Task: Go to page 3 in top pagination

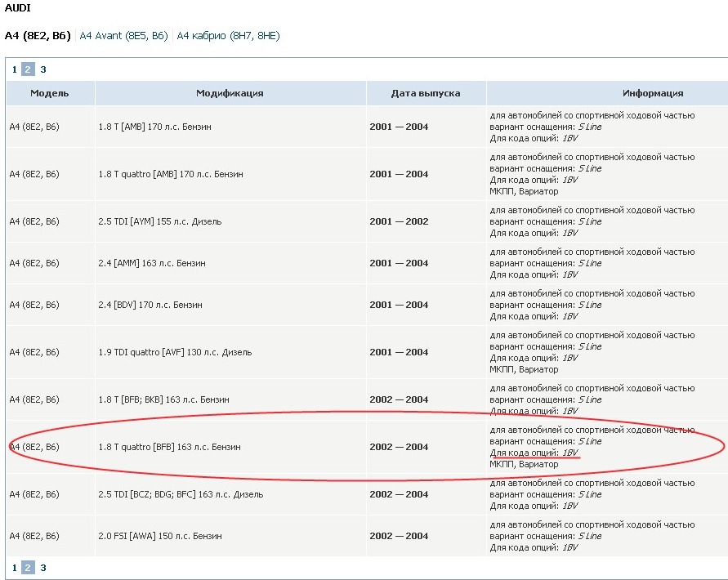Action: [x=43, y=69]
